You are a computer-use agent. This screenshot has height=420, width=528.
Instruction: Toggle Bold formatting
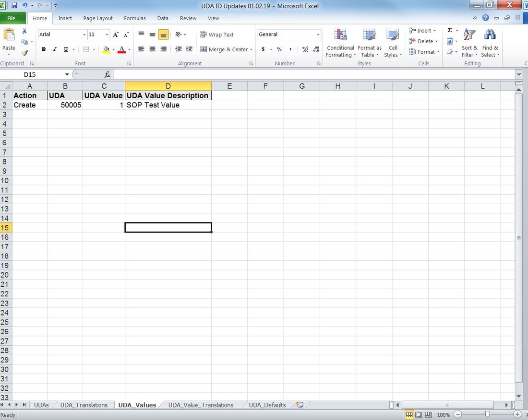(43, 49)
